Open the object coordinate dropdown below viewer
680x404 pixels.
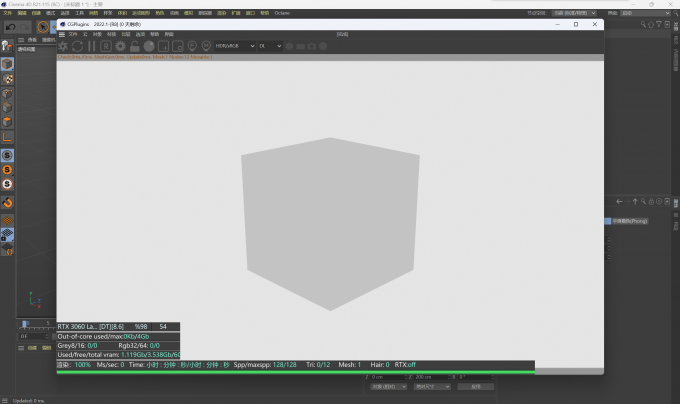pyautogui.click(x=389, y=387)
